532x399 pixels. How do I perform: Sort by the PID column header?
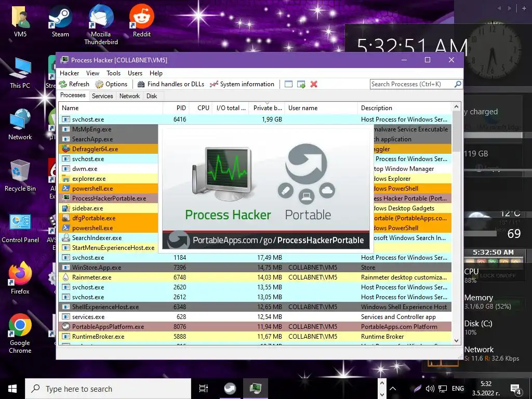[176, 108]
